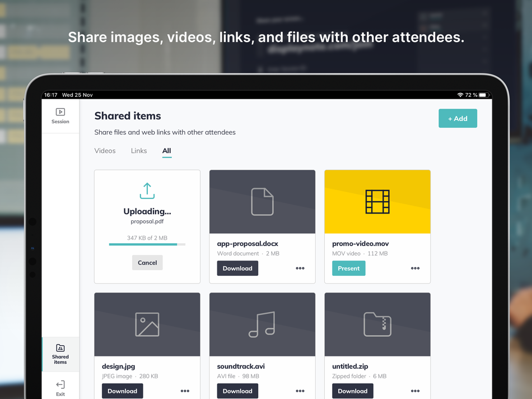This screenshot has height=399, width=532.
Task: Click the image icon for design.jpg
Action: pos(147,324)
